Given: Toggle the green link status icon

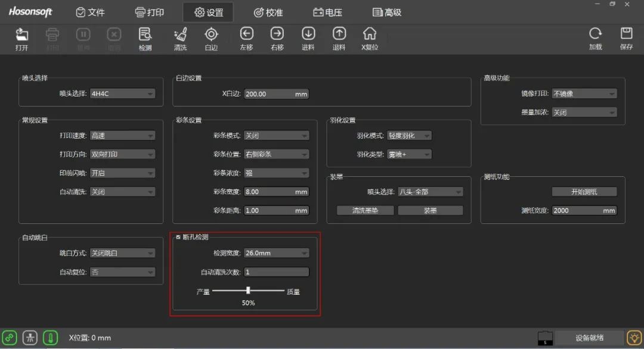Looking at the screenshot, I should [10, 338].
